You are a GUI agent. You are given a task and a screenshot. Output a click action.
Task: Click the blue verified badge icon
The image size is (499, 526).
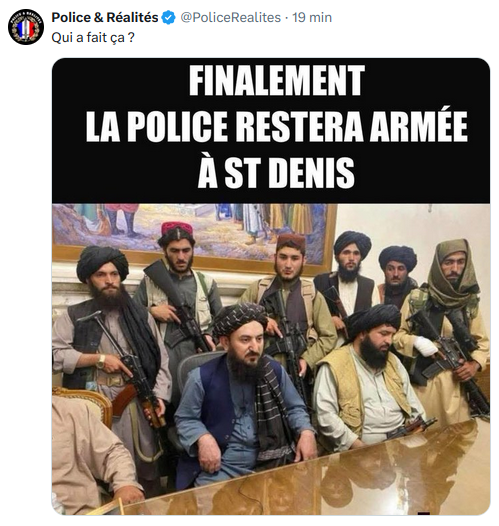click(169, 17)
